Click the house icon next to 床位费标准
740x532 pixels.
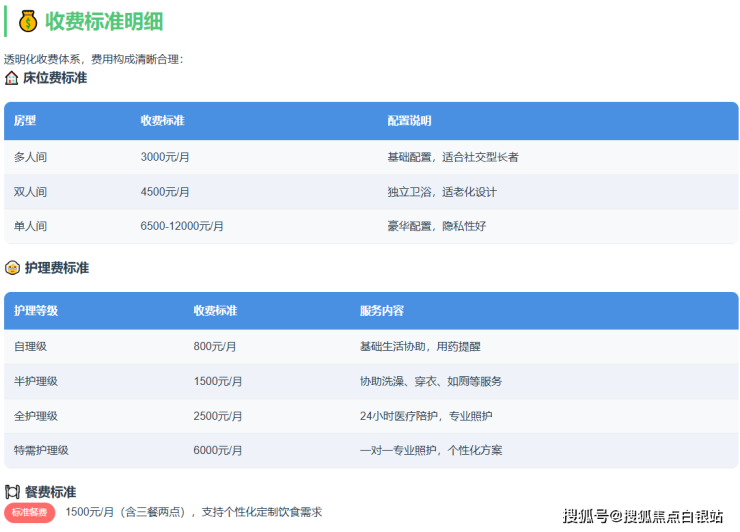[12, 78]
